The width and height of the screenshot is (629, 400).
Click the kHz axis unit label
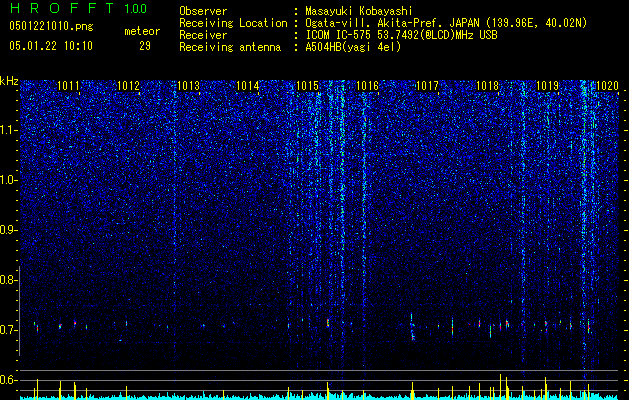click(x=9, y=81)
